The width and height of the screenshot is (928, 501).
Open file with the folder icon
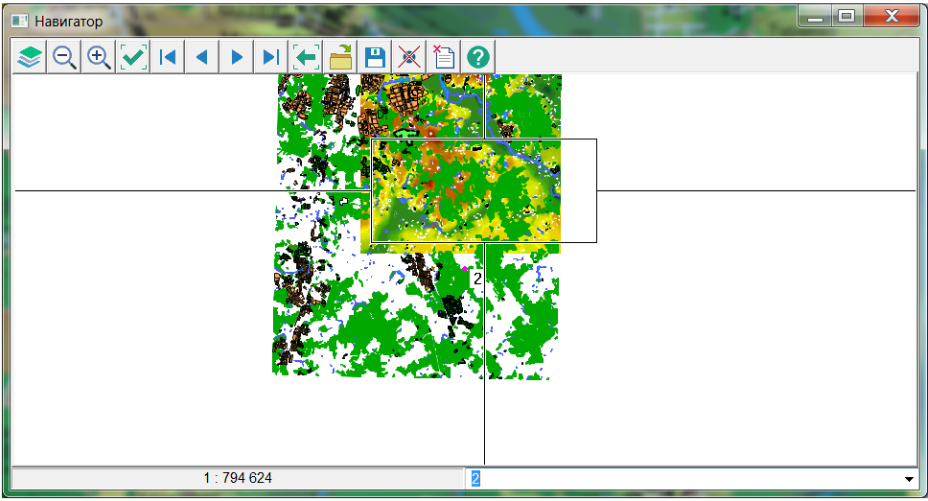pos(340,57)
